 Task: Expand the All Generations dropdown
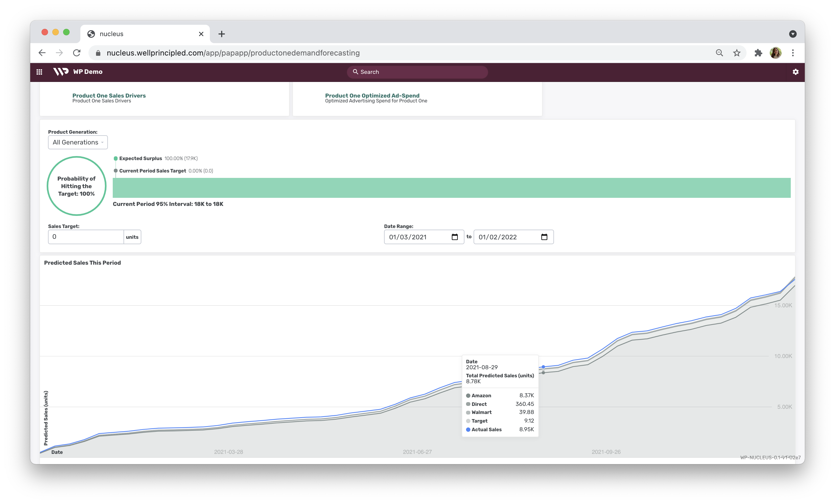click(78, 142)
